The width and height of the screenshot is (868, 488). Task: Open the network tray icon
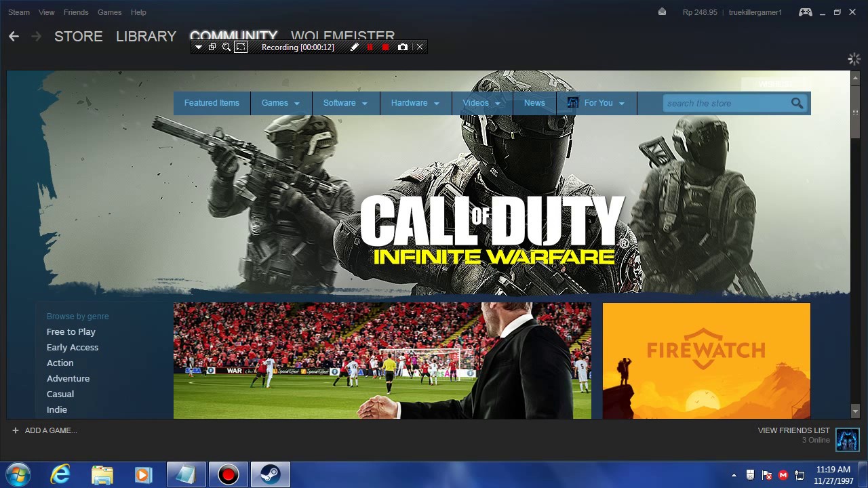coord(800,475)
